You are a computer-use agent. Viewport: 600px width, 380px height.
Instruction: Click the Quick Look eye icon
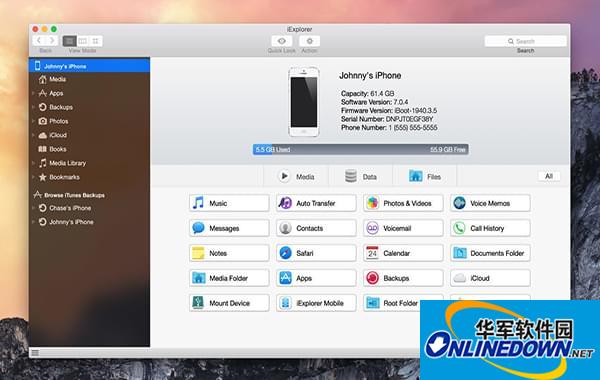click(x=282, y=41)
